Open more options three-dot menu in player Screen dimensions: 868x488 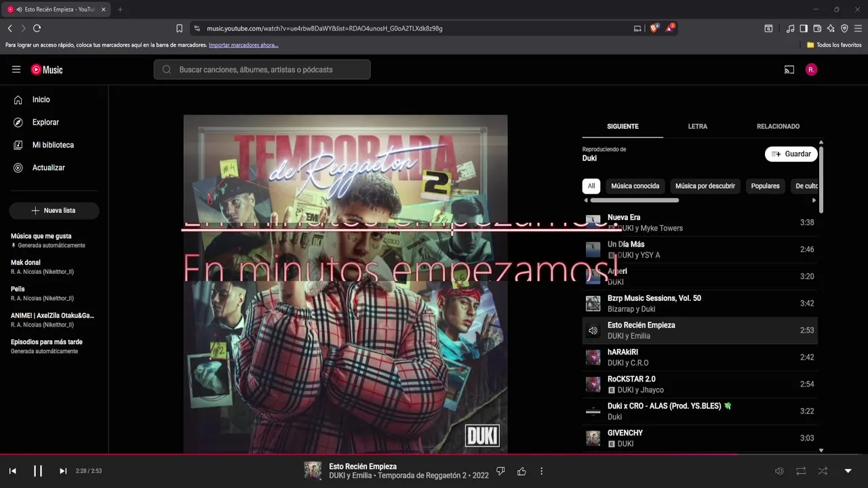coord(541,471)
